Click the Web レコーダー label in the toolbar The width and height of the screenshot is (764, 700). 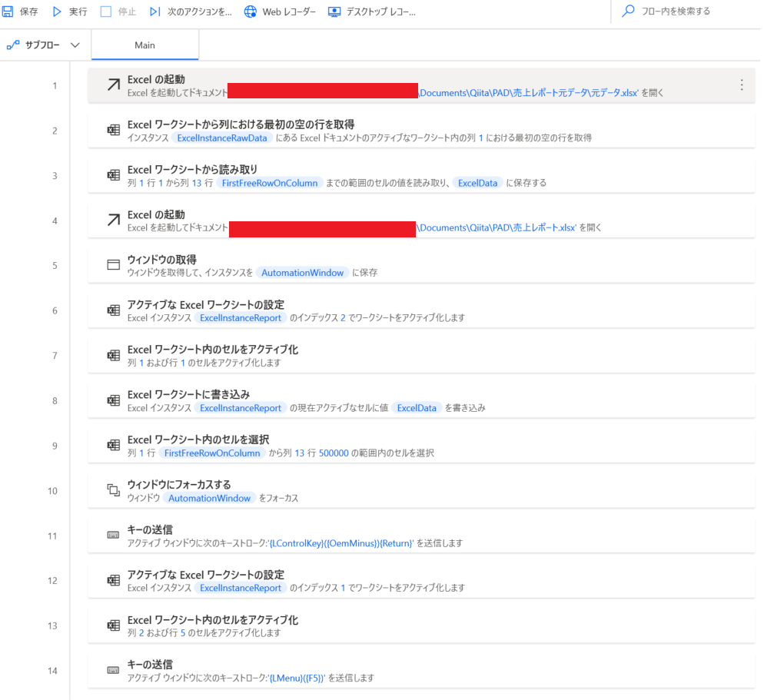(x=289, y=12)
